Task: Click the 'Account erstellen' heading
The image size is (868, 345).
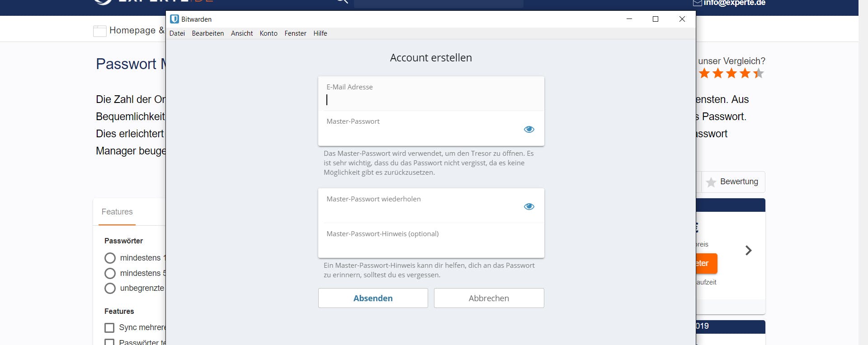Action: coord(431,58)
